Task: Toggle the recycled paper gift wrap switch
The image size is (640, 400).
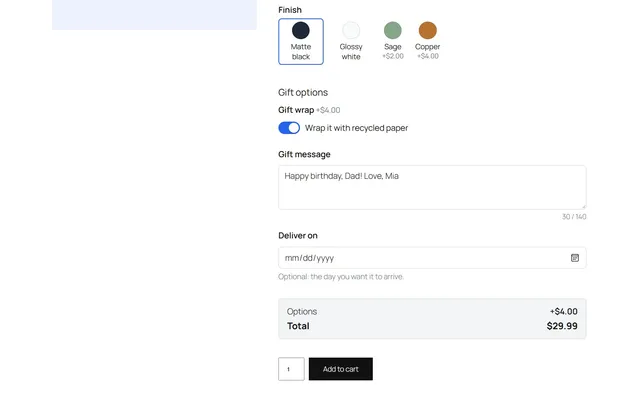Action: pyautogui.click(x=289, y=128)
